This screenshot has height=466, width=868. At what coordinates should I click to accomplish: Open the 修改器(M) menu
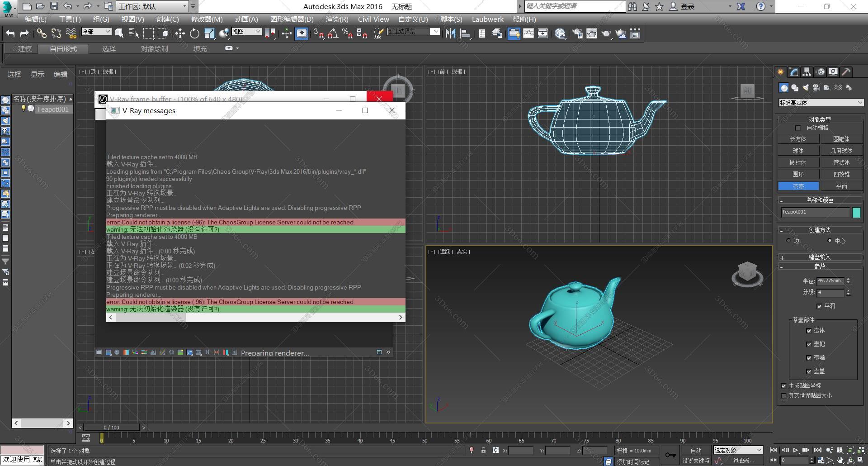[x=207, y=19]
